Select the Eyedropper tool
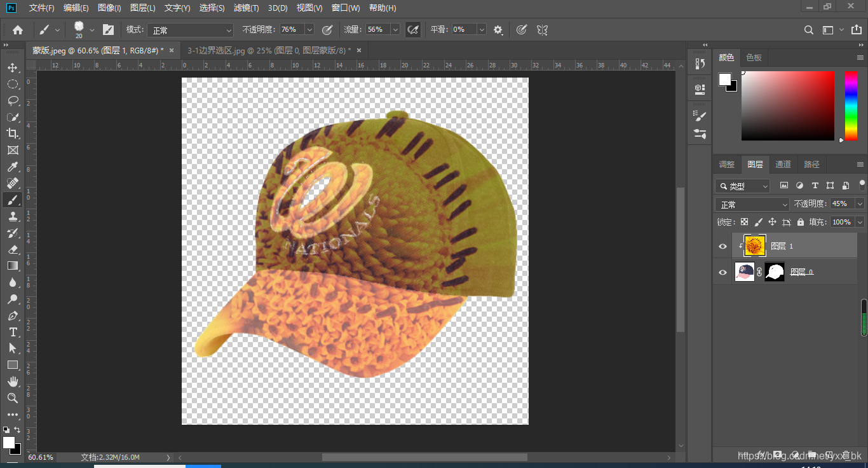The height and width of the screenshot is (468, 868). point(13,167)
